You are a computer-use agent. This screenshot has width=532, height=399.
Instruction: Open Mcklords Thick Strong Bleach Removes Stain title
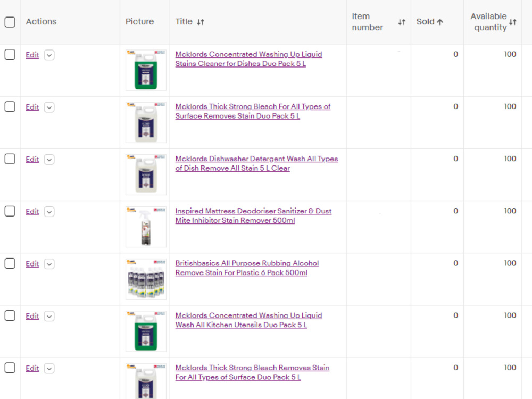[x=252, y=372]
